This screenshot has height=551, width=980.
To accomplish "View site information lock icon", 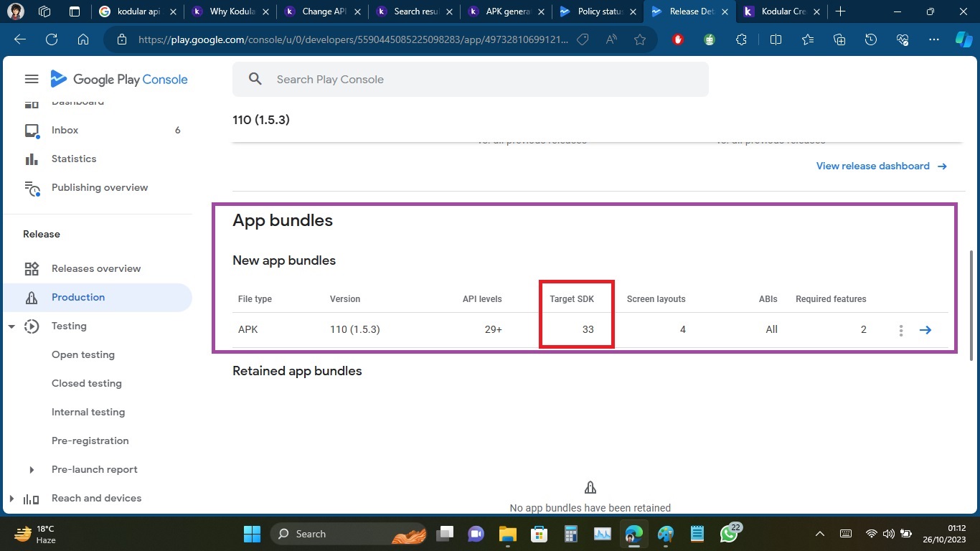I will [122, 40].
